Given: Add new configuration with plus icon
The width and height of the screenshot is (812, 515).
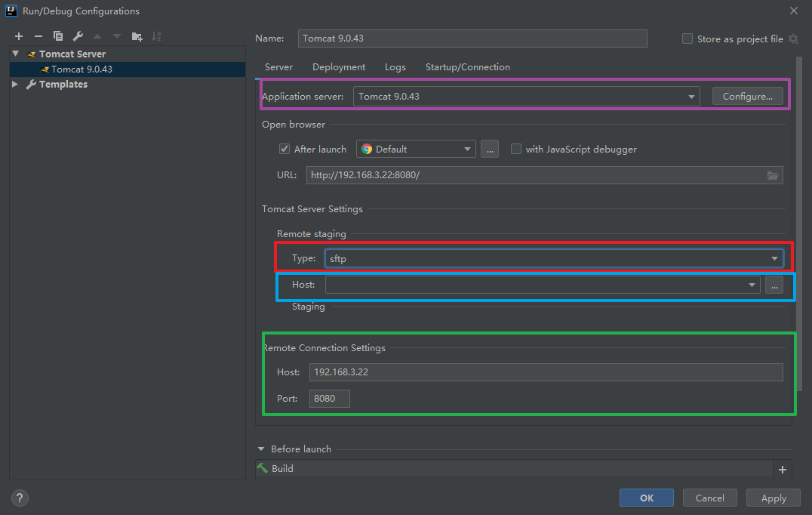Looking at the screenshot, I should click(19, 36).
